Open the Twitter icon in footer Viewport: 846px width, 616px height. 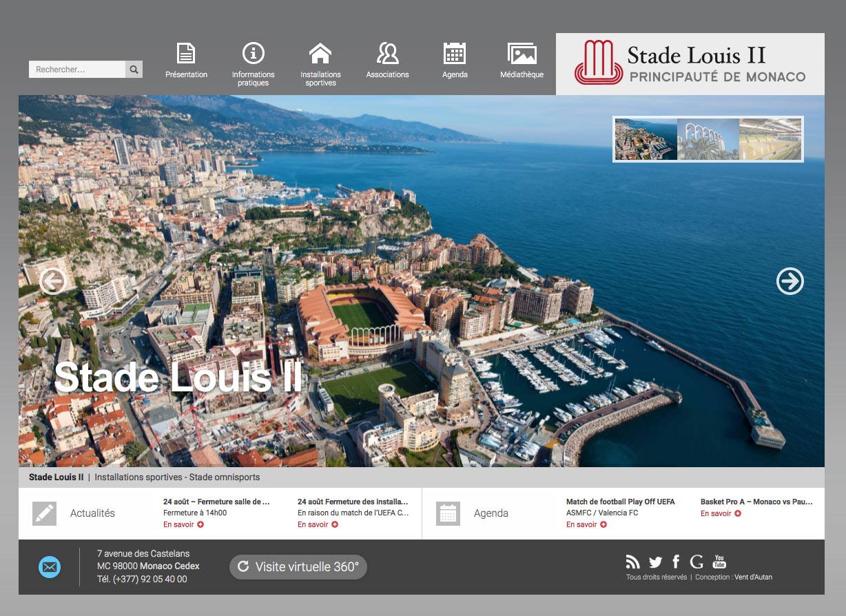pos(655,562)
